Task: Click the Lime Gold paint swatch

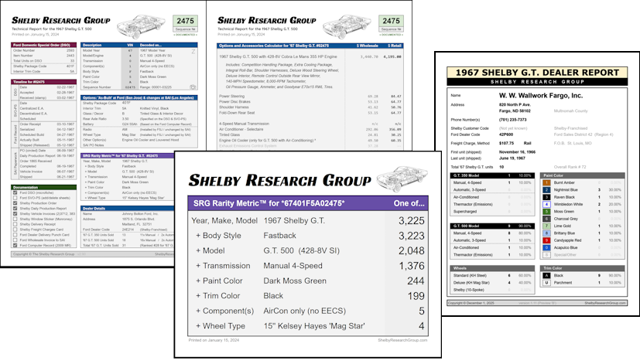Action: tap(546, 226)
